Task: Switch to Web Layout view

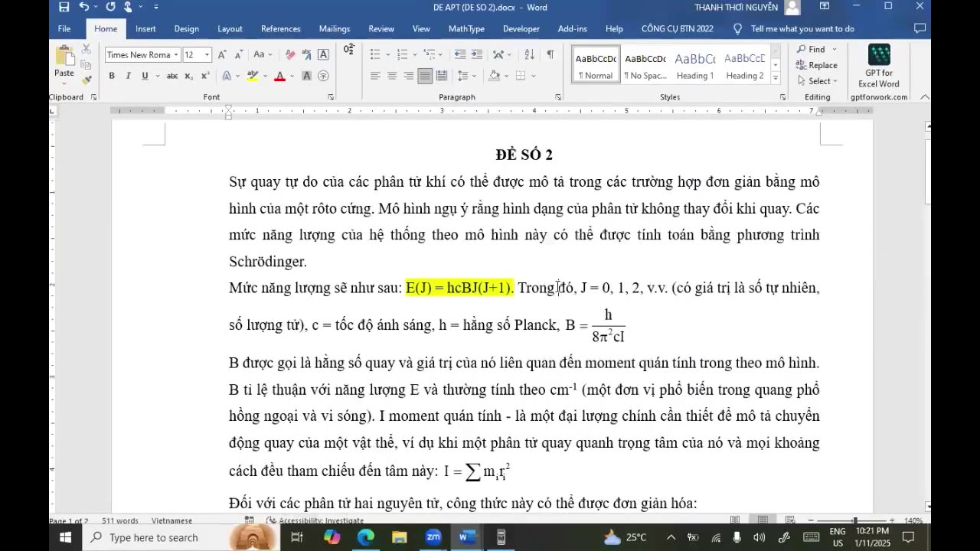Action: point(789,520)
